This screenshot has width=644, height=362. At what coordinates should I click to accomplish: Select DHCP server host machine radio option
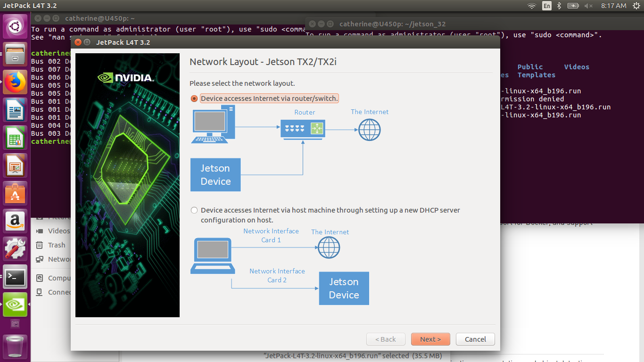click(194, 210)
